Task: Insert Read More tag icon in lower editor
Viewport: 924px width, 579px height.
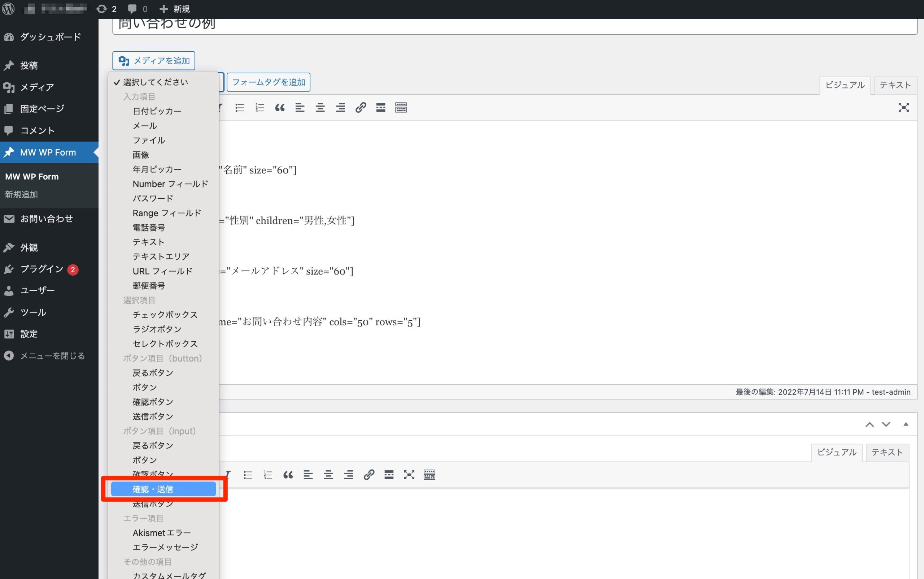Action: click(389, 475)
